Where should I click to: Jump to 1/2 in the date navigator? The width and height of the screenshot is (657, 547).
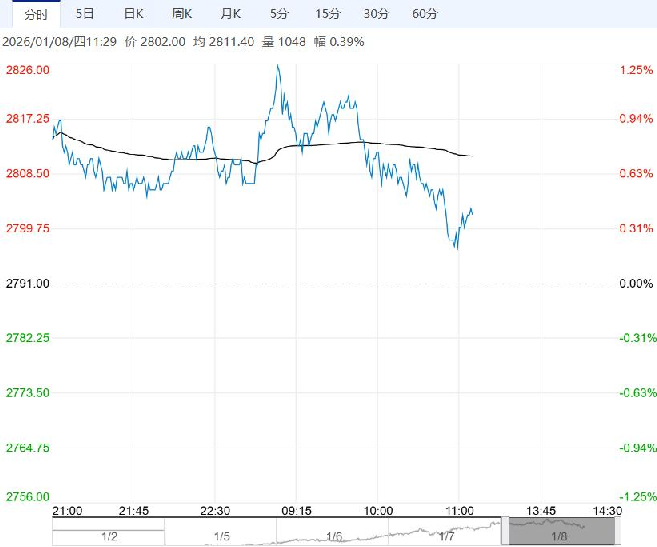click(108, 536)
